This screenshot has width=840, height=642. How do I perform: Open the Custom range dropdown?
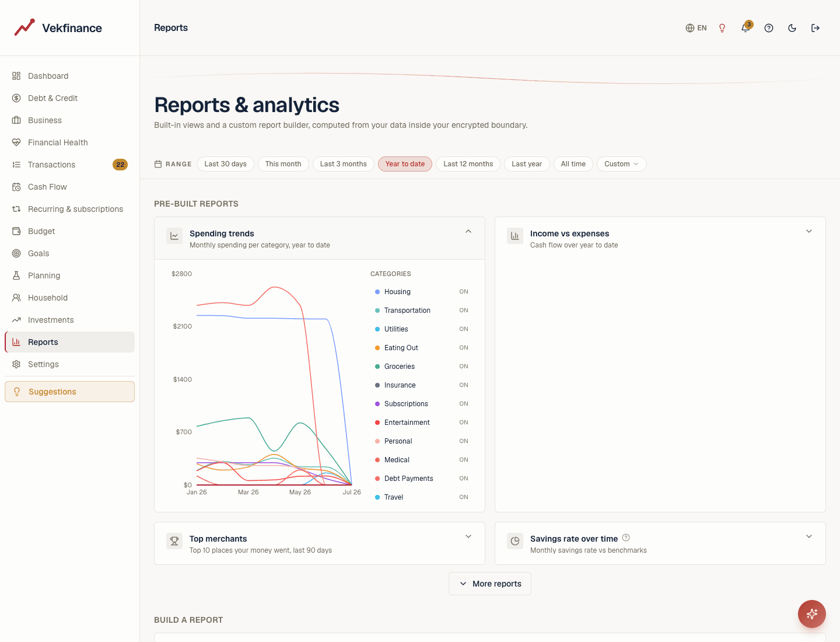(621, 164)
